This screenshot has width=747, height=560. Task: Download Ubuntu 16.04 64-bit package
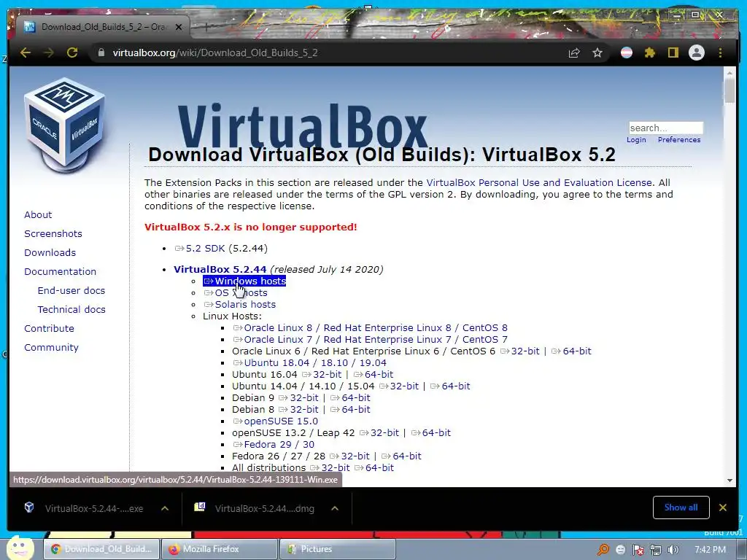click(x=373, y=375)
